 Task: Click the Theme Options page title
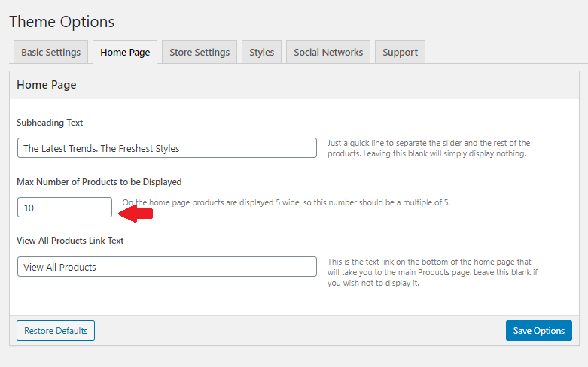click(62, 22)
